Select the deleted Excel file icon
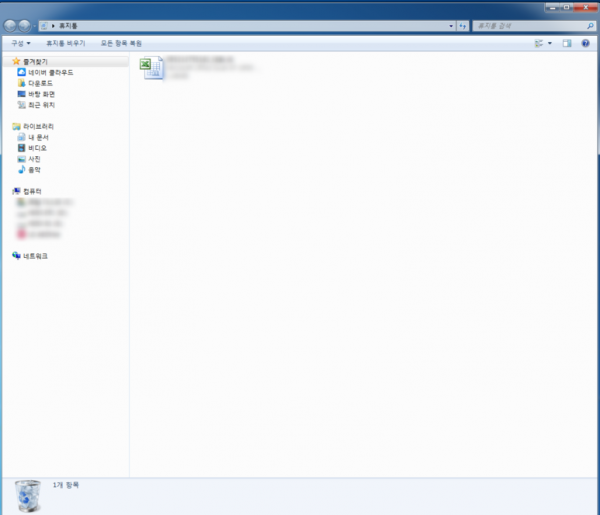Image resolution: width=600 pixels, height=515 pixels. click(x=153, y=67)
